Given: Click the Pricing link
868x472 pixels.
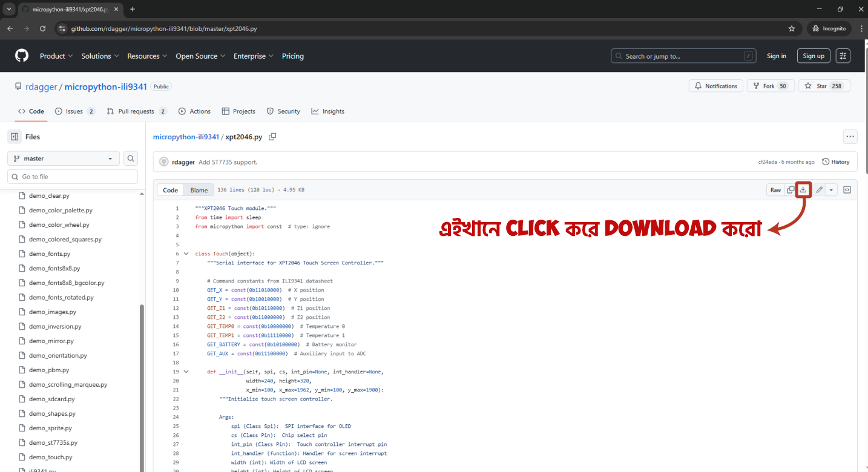Looking at the screenshot, I should (293, 56).
